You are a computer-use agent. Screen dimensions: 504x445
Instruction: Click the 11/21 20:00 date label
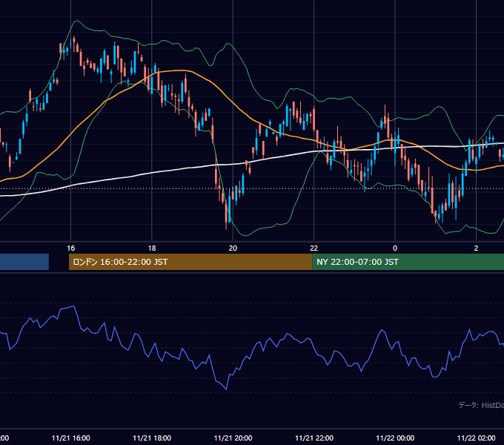coord(233,438)
